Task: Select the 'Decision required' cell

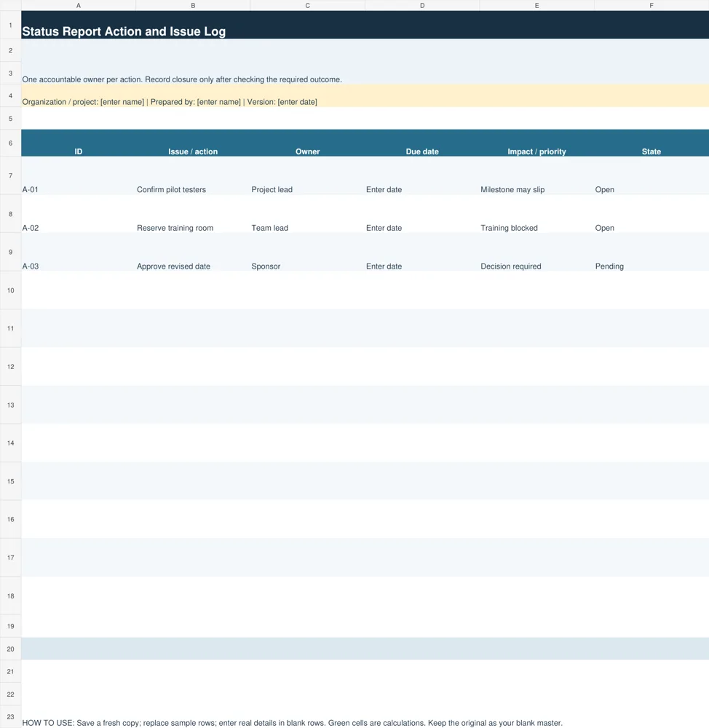Action: click(x=536, y=252)
